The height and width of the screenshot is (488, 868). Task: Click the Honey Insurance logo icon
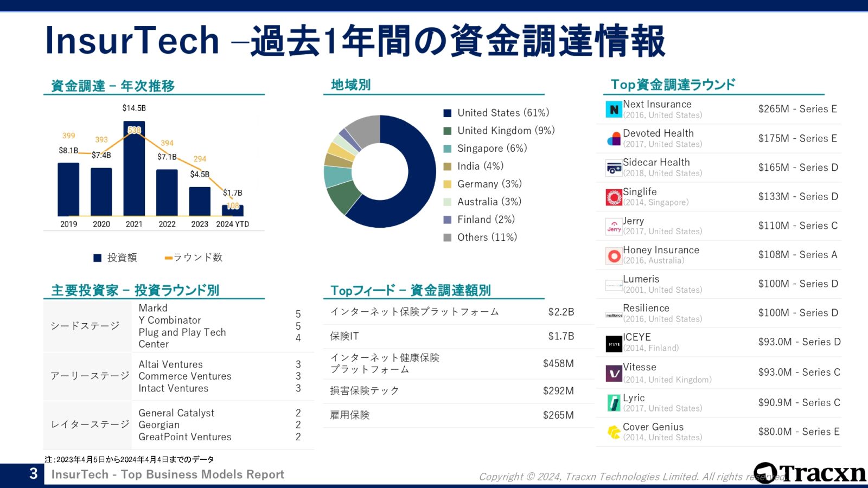(614, 255)
